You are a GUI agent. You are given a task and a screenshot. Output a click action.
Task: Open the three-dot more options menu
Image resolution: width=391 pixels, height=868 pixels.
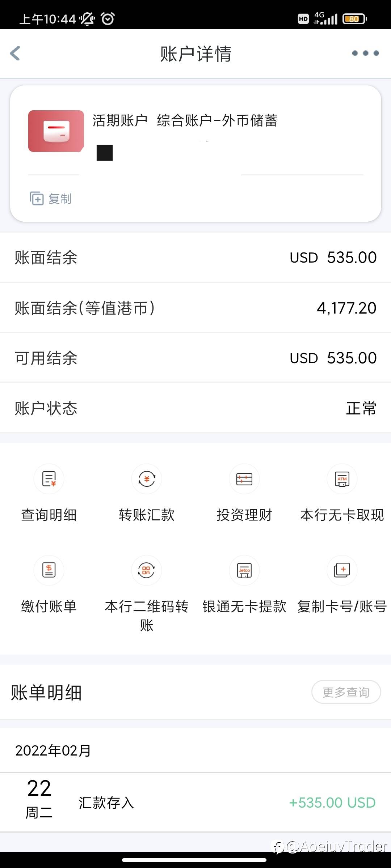coord(365,54)
